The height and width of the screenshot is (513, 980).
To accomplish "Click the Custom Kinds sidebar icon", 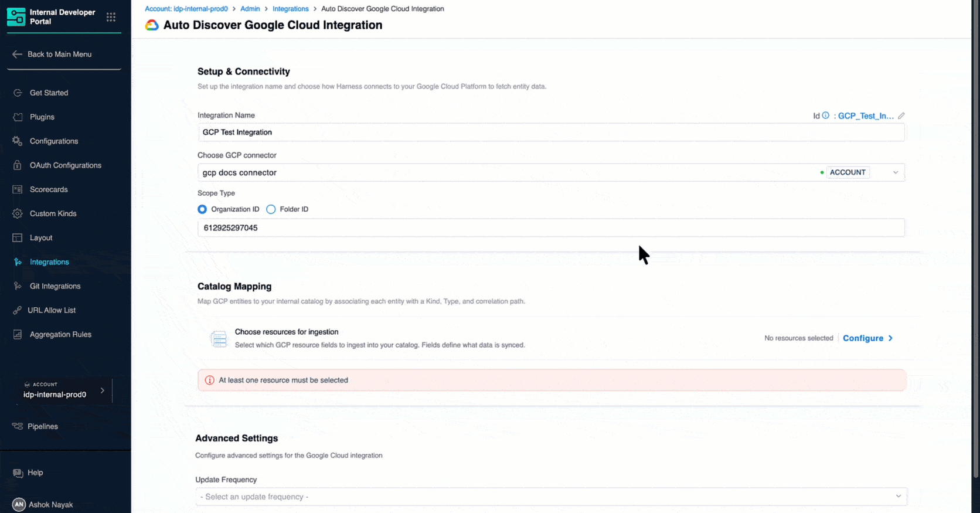I will [18, 213].
